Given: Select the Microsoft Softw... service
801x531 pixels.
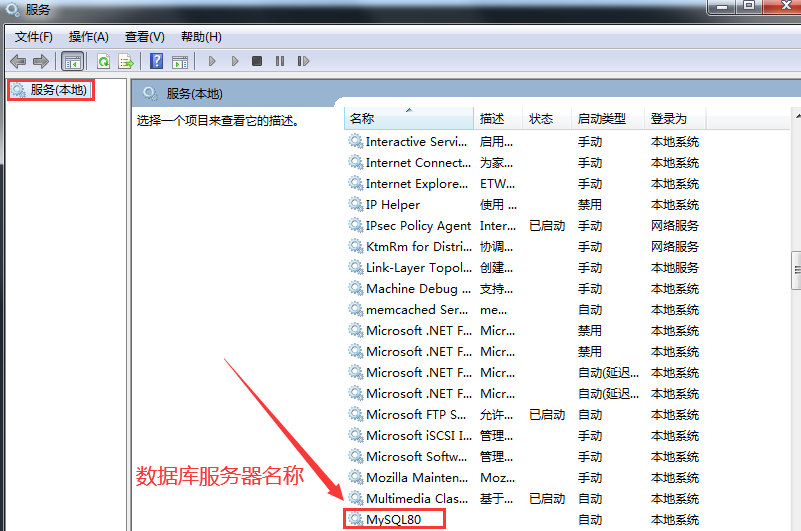Looking at the screenshot, I should 524,456.
